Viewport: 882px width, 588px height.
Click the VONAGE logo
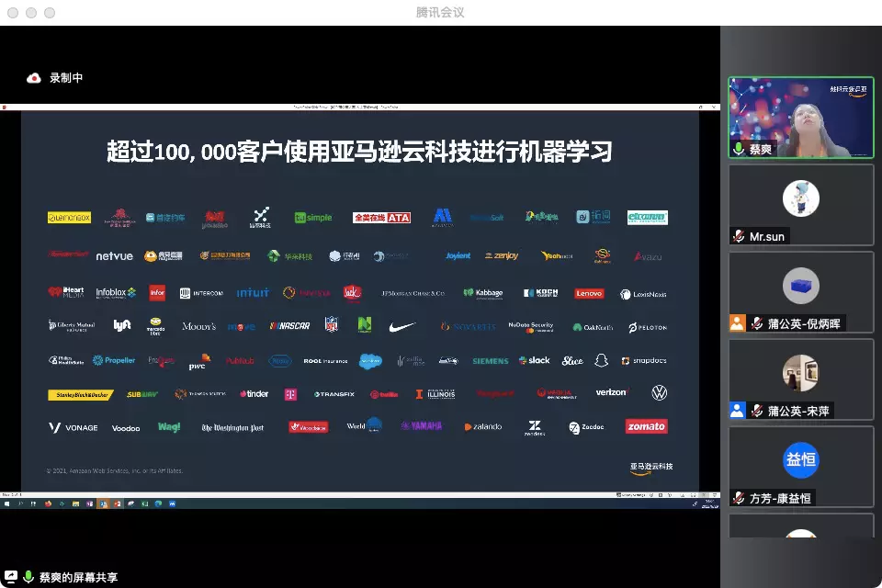coord(73,427)
